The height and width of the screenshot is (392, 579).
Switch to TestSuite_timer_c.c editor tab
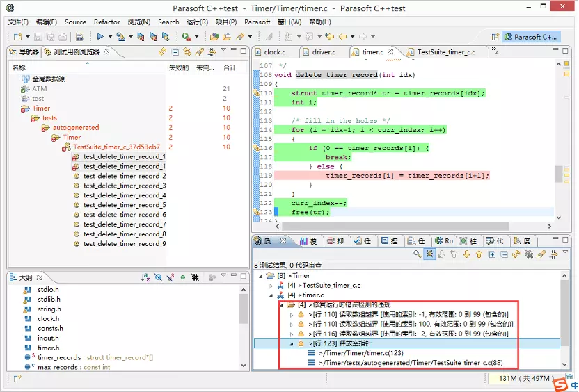click(x=446, y=52)
